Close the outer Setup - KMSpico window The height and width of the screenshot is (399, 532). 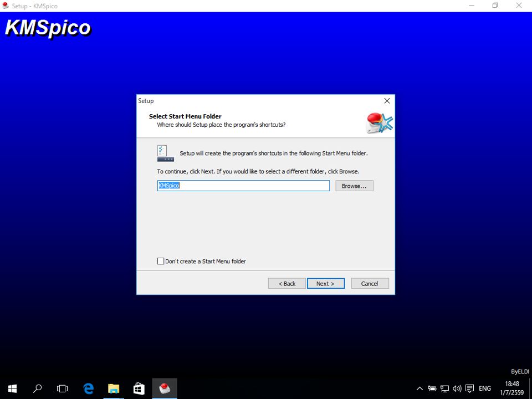coord(519,6)
